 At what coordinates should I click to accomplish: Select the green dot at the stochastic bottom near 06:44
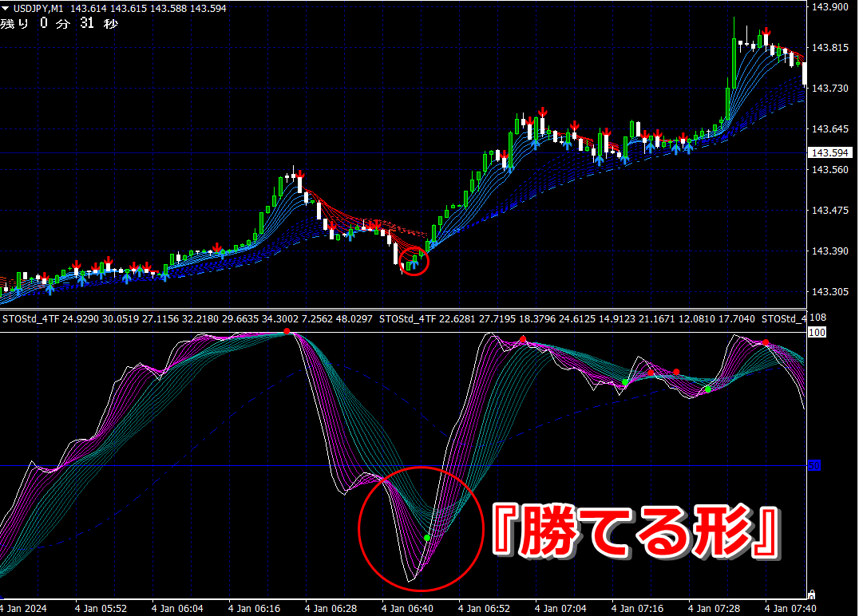(x=427, y=538)
